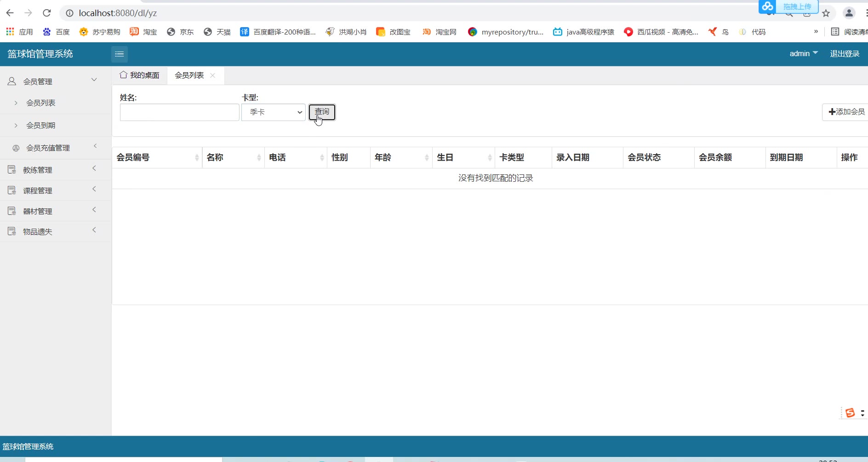
Task: Switch to the 我的桌面 tab
Action: click(x=140, y=75)
